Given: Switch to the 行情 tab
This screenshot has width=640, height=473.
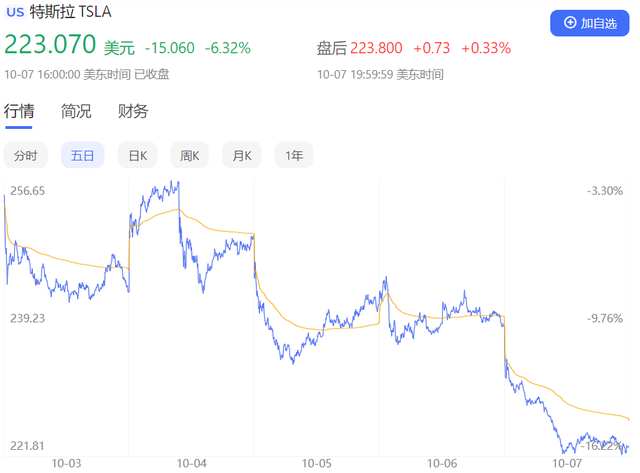Looking at the screenshot, I should (20, 111).
